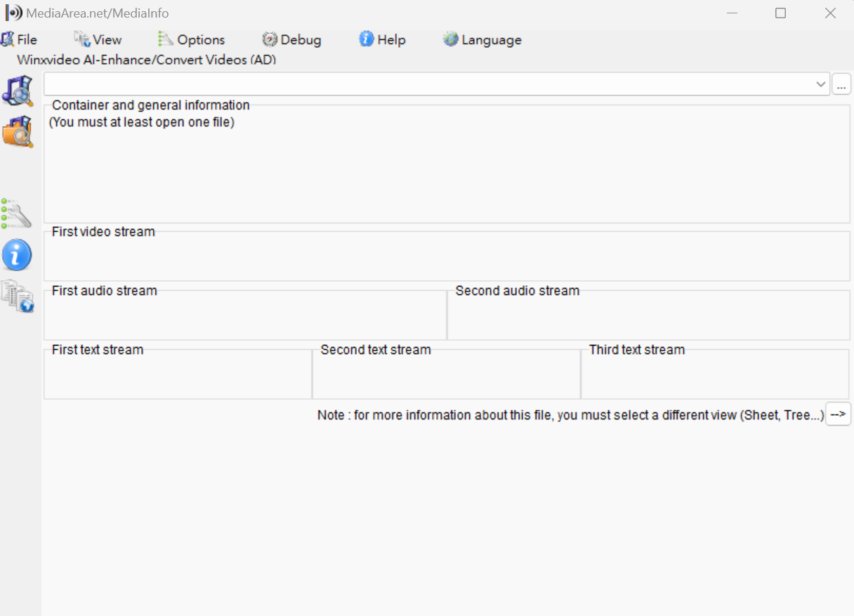Click the Open File icon in the sidebar

(x=18, y=91)
